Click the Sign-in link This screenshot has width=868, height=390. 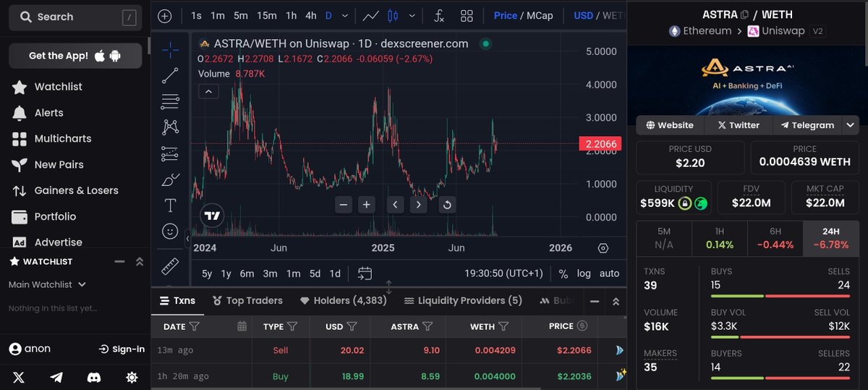point(122,349)
